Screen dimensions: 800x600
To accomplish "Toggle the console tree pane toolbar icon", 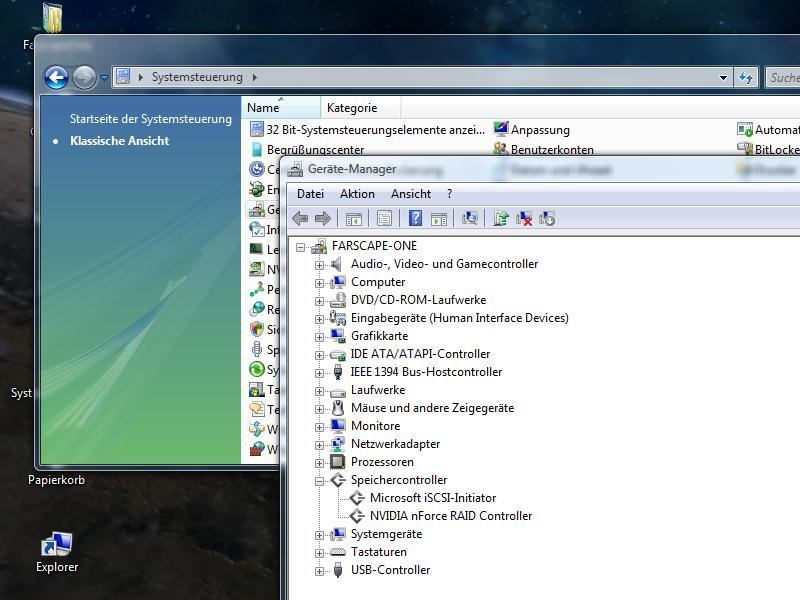I will (x=354, y=219).
